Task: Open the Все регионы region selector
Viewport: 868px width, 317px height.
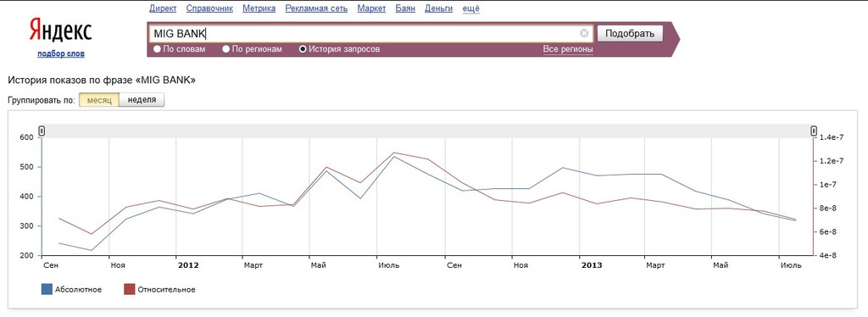Action: (x=568, y=49)
